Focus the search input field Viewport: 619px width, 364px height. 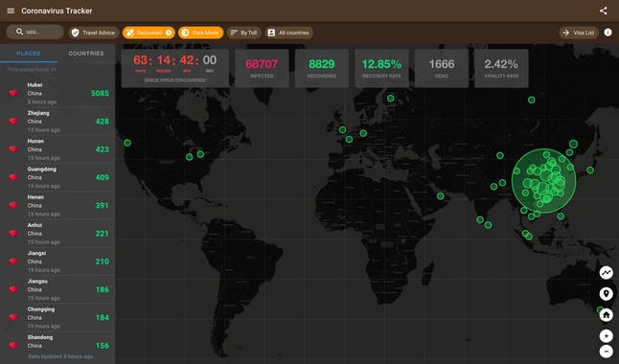[x=34, y=32]
